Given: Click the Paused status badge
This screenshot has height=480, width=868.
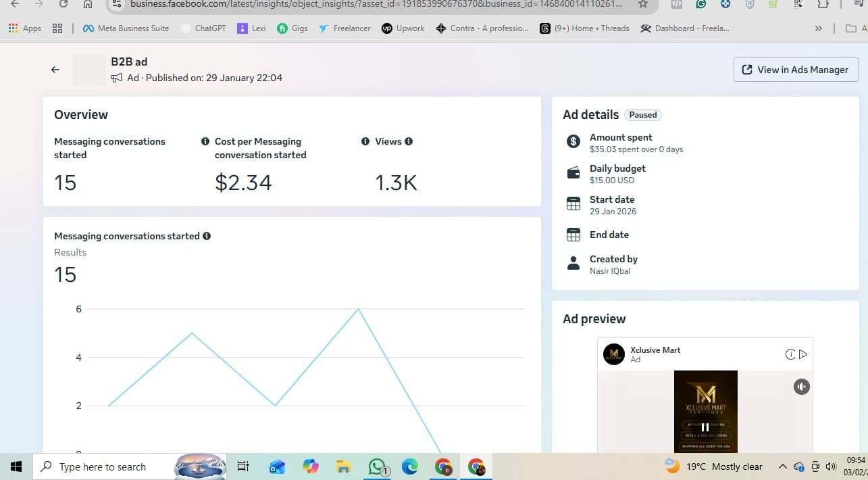Looking at the screenshot, I should (643, 115).
